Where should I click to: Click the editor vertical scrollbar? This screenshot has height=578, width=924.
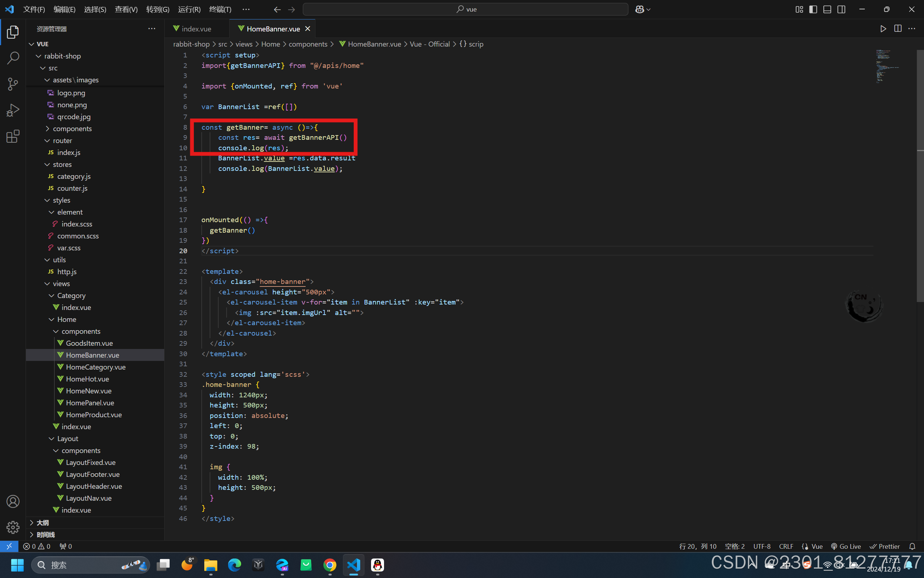[920, 176]
